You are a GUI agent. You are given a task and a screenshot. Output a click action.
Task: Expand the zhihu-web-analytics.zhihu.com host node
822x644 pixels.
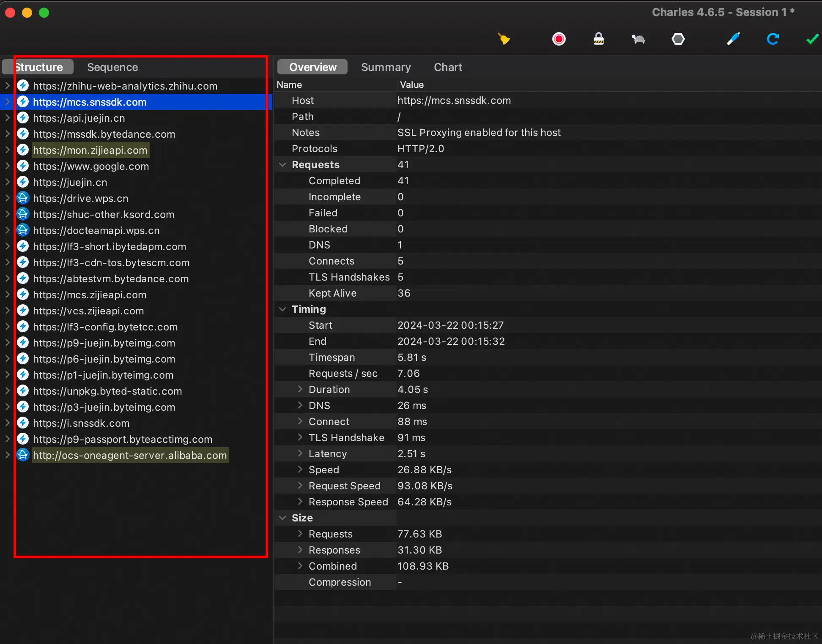coord(7,86)
